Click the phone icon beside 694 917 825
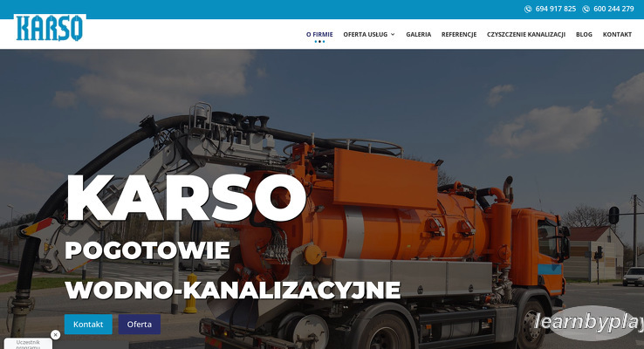Image resolution: width=644 pixels, height=349 pixels. pos(528,9)
